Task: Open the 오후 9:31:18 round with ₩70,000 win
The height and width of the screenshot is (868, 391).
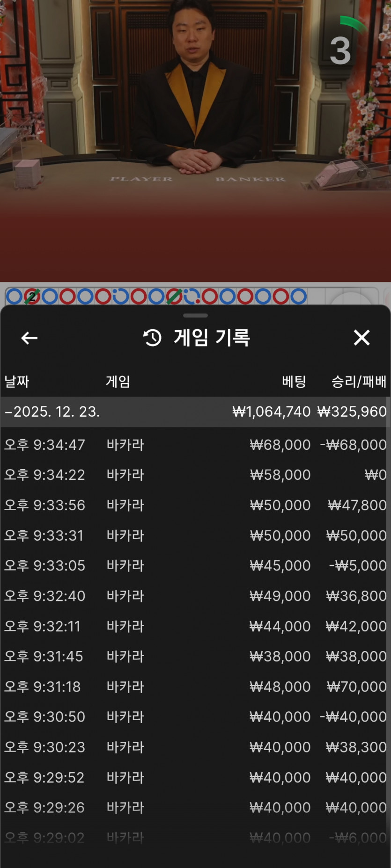Action: (x=195, y=687)
